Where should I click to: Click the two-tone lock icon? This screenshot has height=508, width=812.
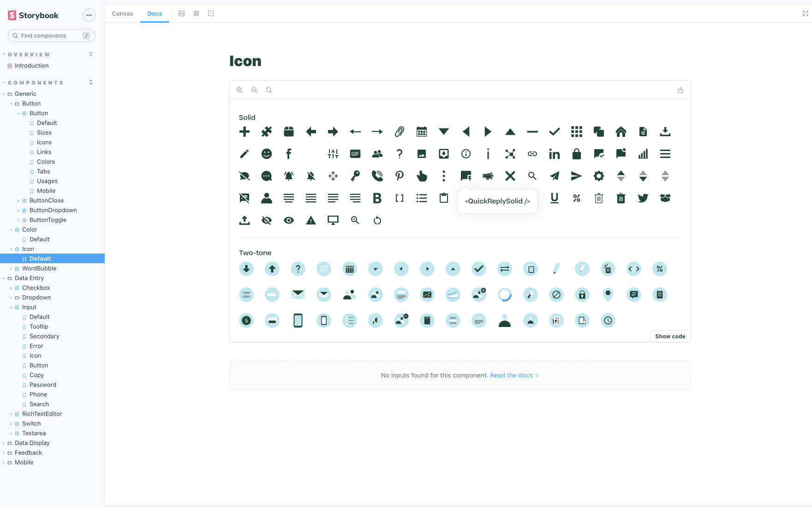click(582, 295)
